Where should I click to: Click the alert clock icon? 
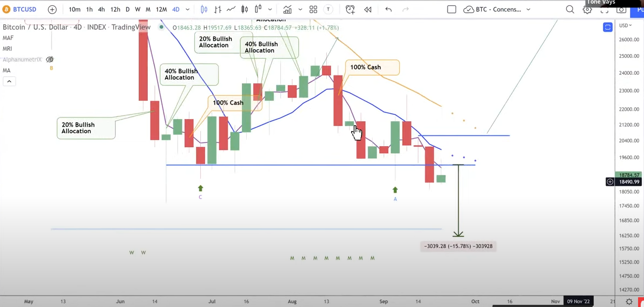350,9
